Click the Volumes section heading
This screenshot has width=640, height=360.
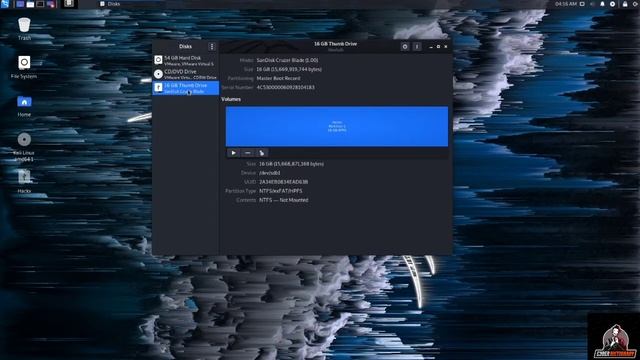231,99
